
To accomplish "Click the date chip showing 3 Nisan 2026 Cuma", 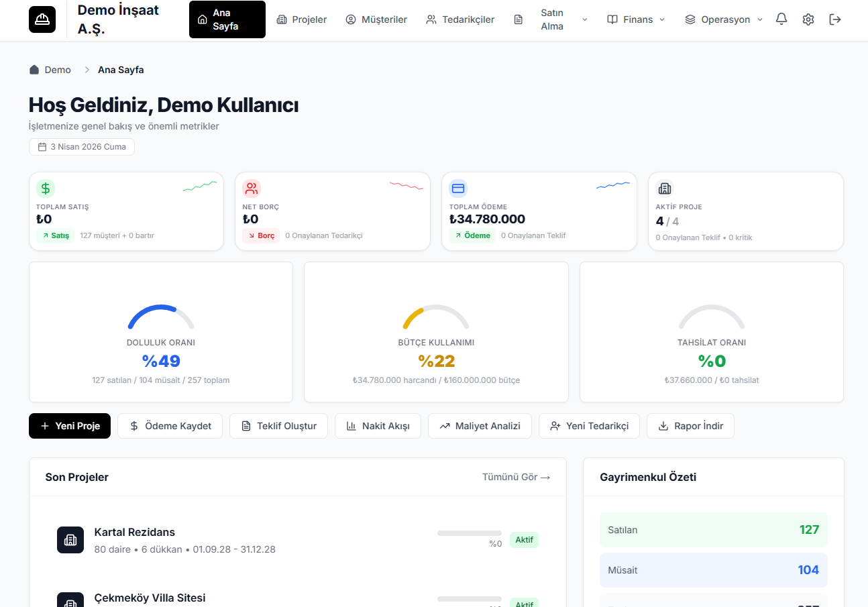I will click(81, 146).
